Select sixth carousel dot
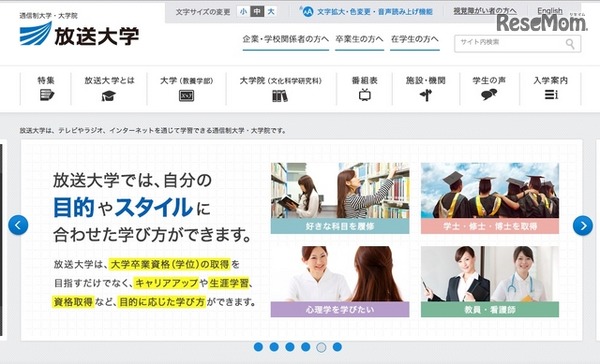 337,347
